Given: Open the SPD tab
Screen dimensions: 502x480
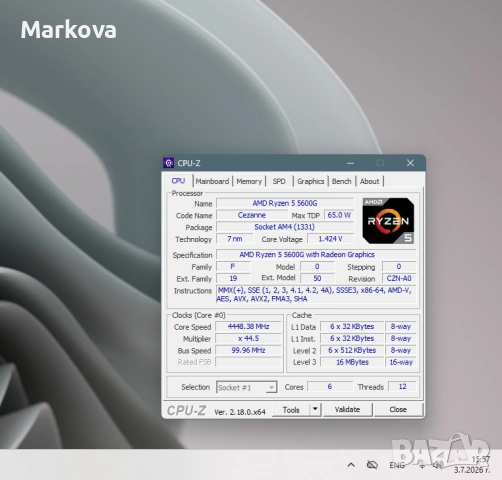Looking at the screenshot, I should click(x=279, y=181).
